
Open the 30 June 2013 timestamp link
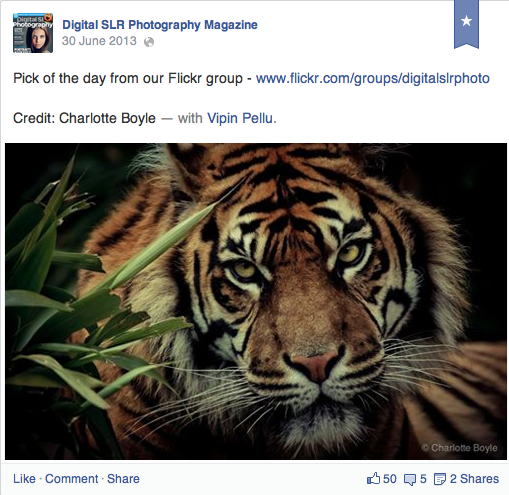click(99, 41)
